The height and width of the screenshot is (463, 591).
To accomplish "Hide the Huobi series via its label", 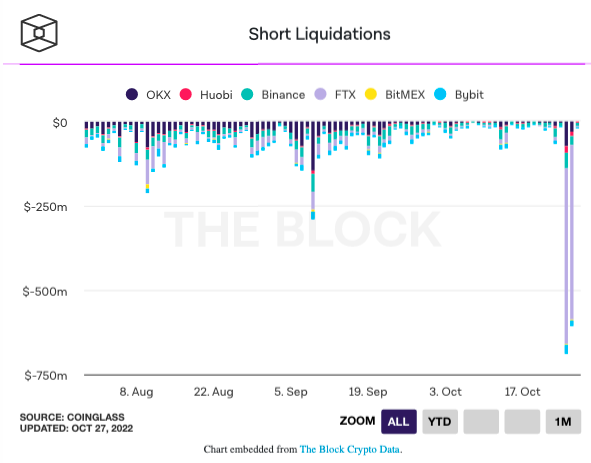I will (216, 95).
